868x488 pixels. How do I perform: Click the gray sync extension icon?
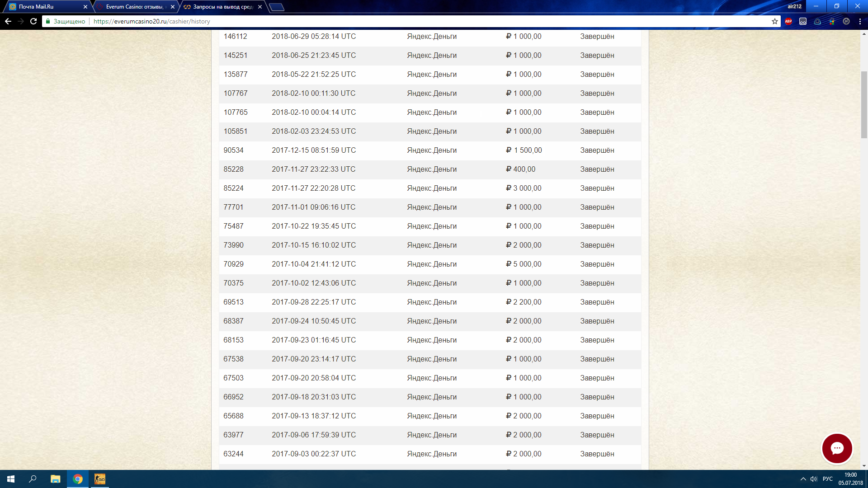click(x=846, y=21)
